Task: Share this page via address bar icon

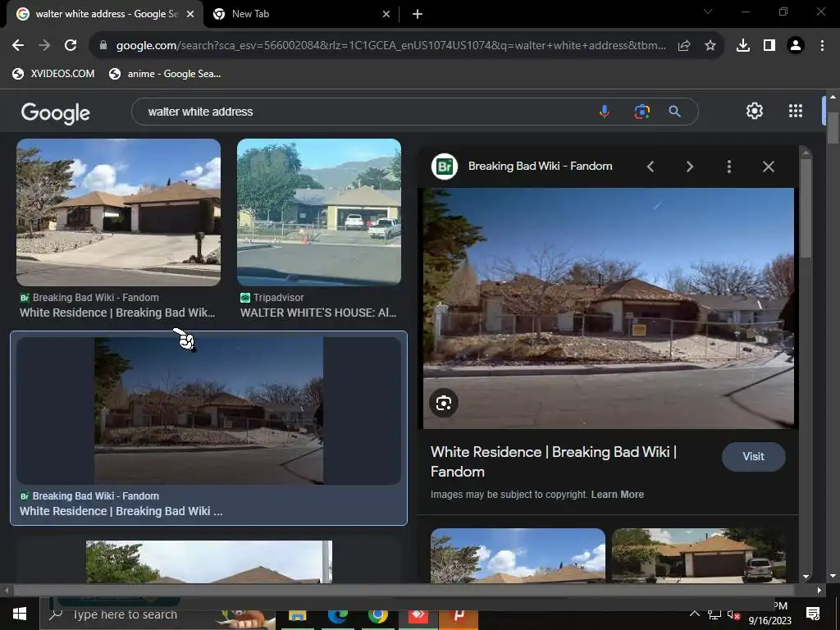Action: 684,46
